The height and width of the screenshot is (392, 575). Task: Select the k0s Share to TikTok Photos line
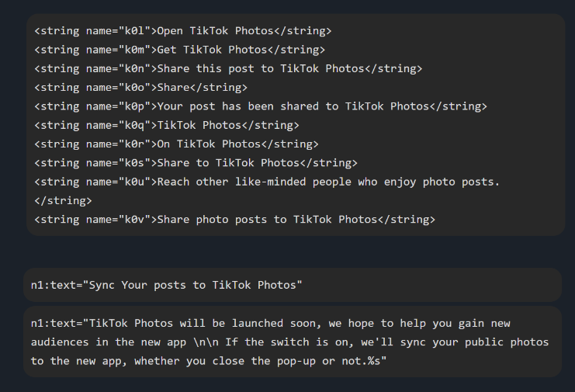coord(196,163)
